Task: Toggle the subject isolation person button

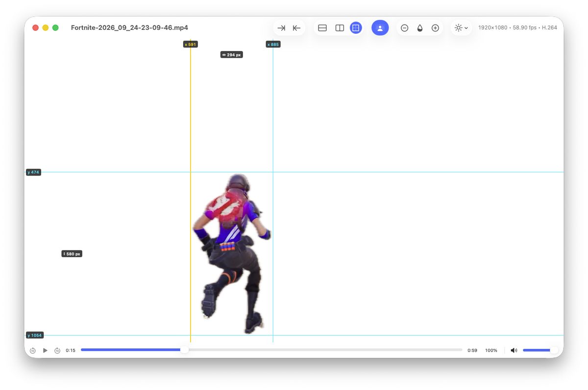Action: (x=380, y=28)
